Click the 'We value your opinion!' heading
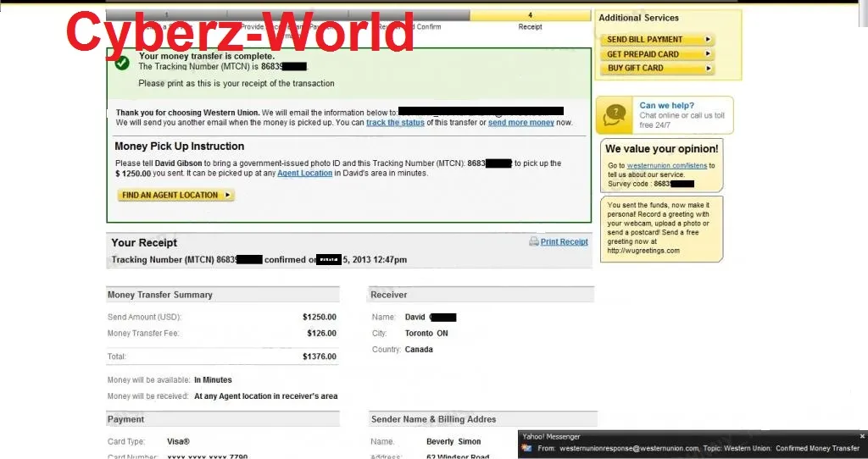Viewport: 868px width, 459px height. 661,149
